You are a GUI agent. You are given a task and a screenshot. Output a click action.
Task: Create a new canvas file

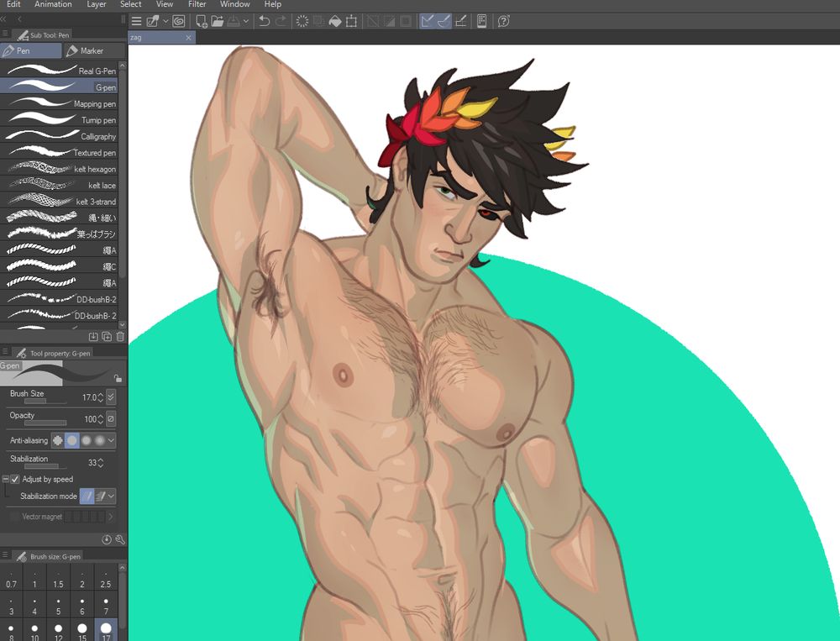point(202,22)
